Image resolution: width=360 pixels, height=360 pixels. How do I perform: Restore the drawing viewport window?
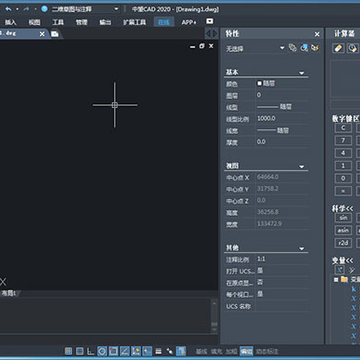click(202, 46)
